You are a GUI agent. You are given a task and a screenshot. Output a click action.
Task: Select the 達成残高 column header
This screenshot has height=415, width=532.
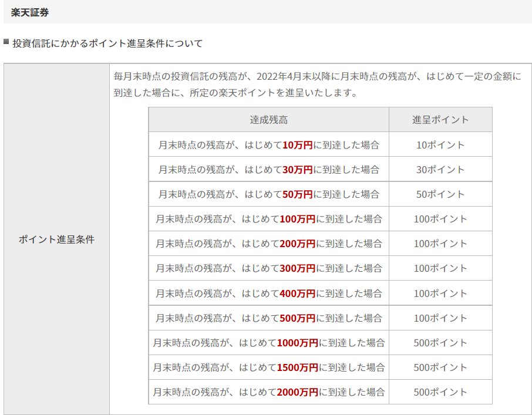point(269,120)
